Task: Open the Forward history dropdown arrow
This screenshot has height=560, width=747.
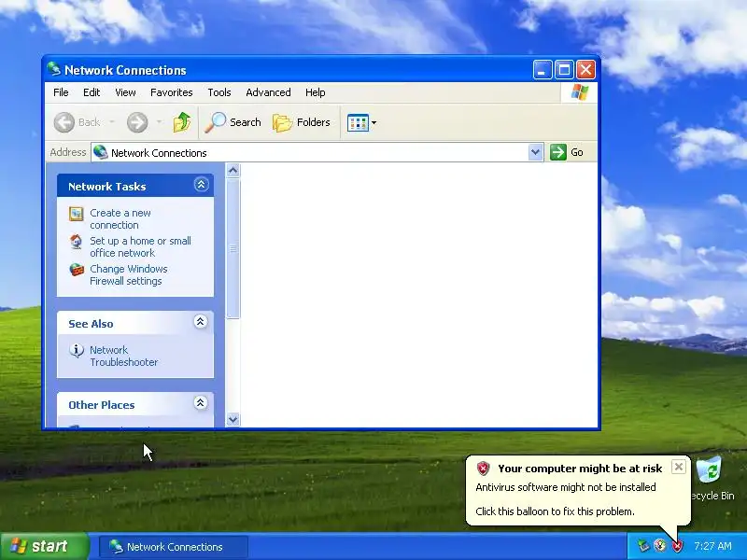Action: (159, 122)
